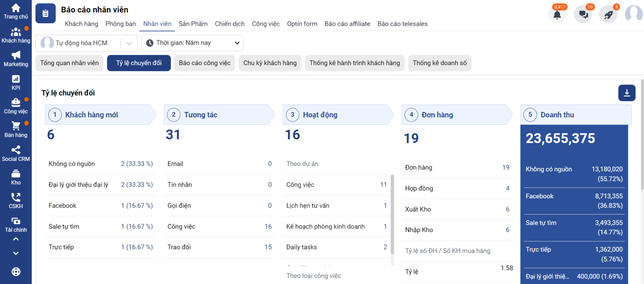Viewport: 644px width, 284px height.
Task: Open the Thời gian: Năm nay selector
Action: (x=192, y=43)
